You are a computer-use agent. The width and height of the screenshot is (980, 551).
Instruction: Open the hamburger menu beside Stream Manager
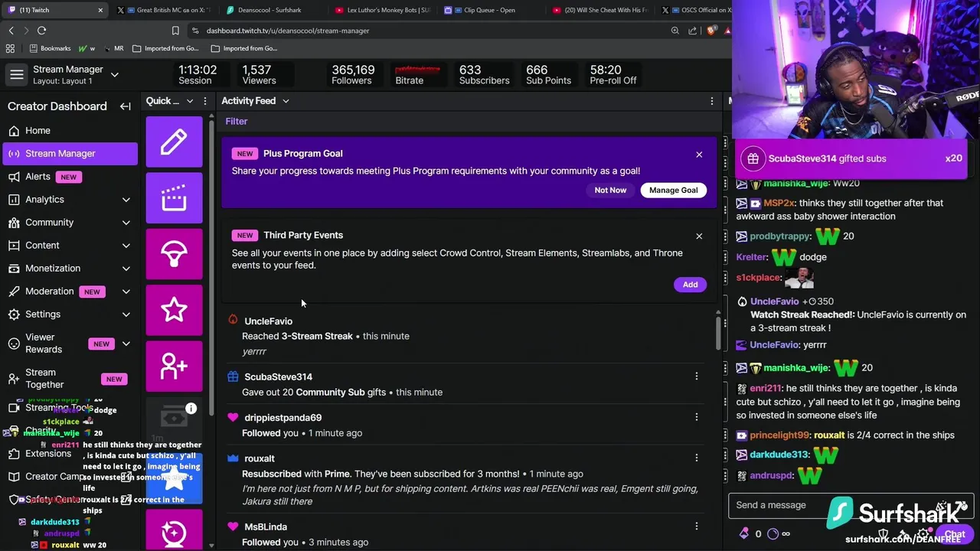click(x=16, y=75)
